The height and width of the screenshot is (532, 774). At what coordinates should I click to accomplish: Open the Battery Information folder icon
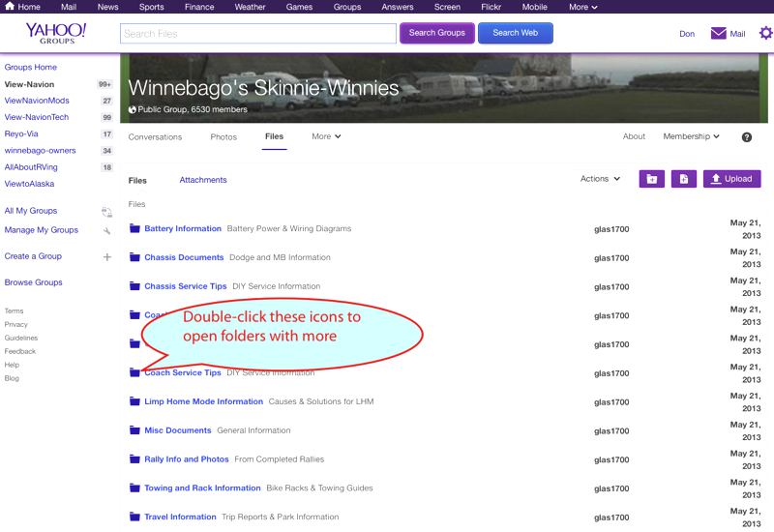[134, 229]
